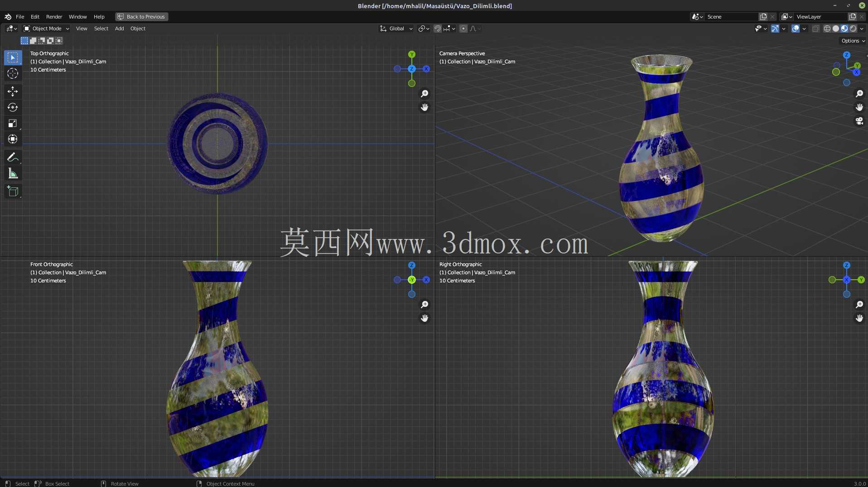This screenshot has width=868, height=487.
Task: Toggle viewport overlays
Action: (796, 29)
